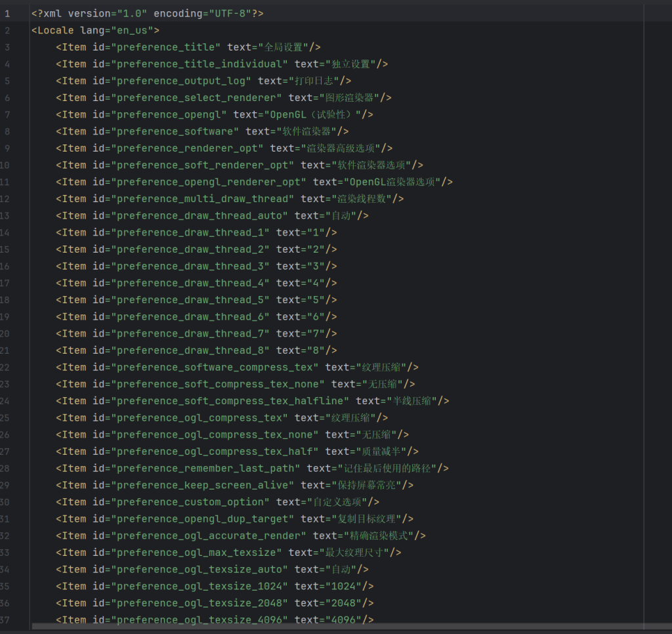Place cursor on the Locale opening tag
672x634 pixels.
[55, 30]
